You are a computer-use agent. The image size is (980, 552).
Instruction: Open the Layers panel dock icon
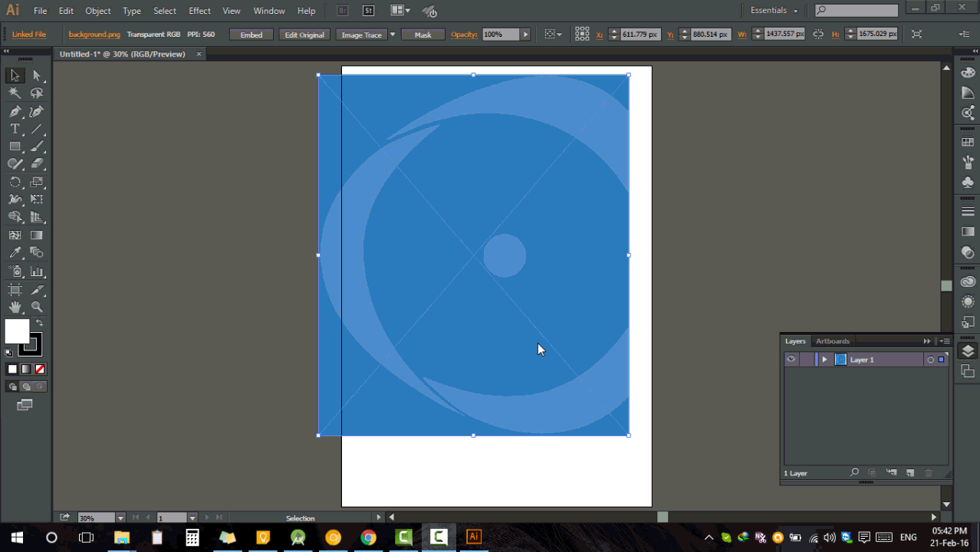coord(968,351)
